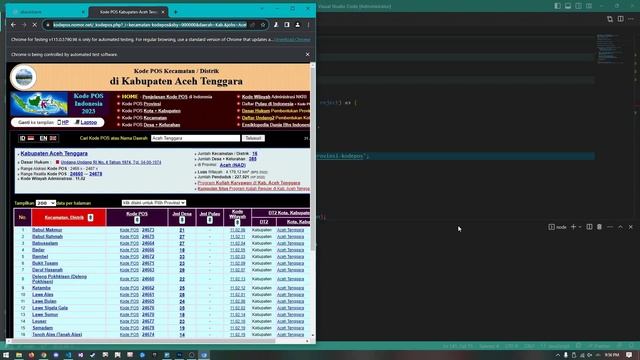Bookmark this page with the star icon
This screenshot has height=360, width=640.
(x=263, y=25)
